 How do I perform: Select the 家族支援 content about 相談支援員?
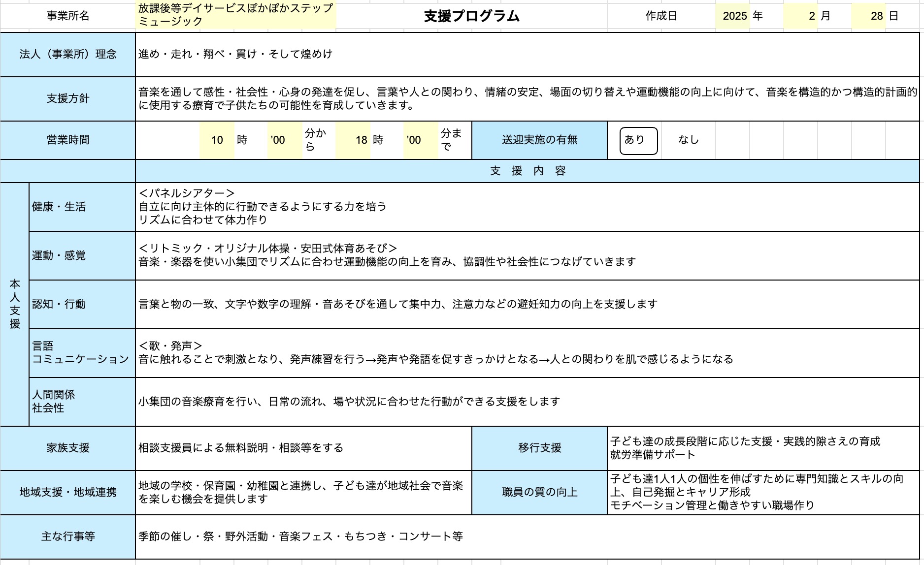coord(303,448)
